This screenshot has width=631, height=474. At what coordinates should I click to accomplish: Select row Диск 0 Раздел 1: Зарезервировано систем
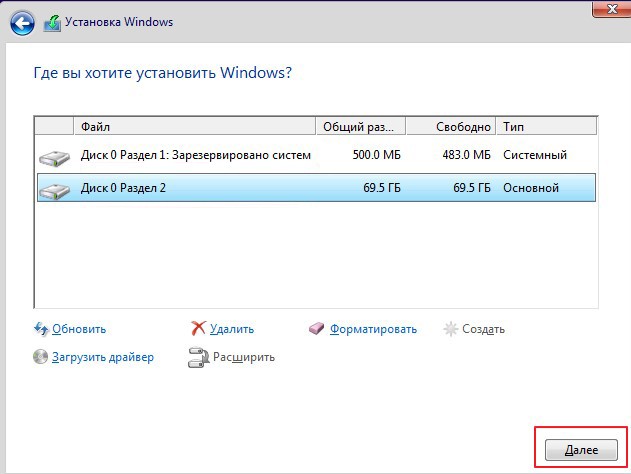pos(316,155)
